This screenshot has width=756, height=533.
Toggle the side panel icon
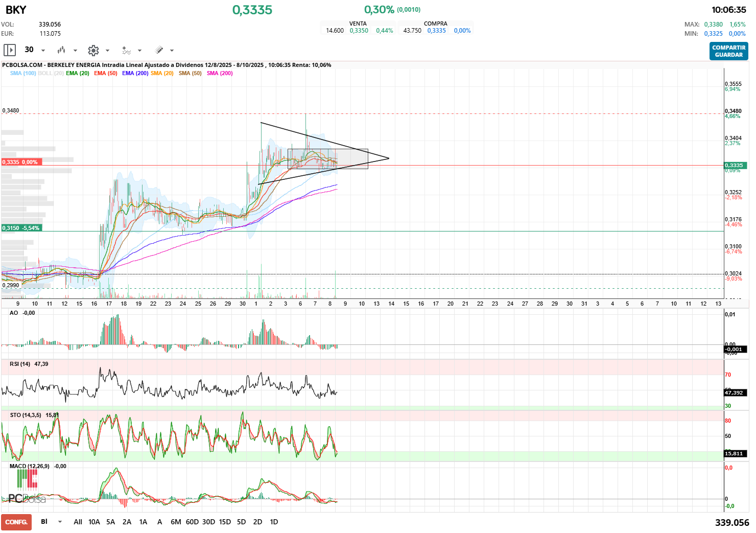pyautogui.click(x=10, y=50)
